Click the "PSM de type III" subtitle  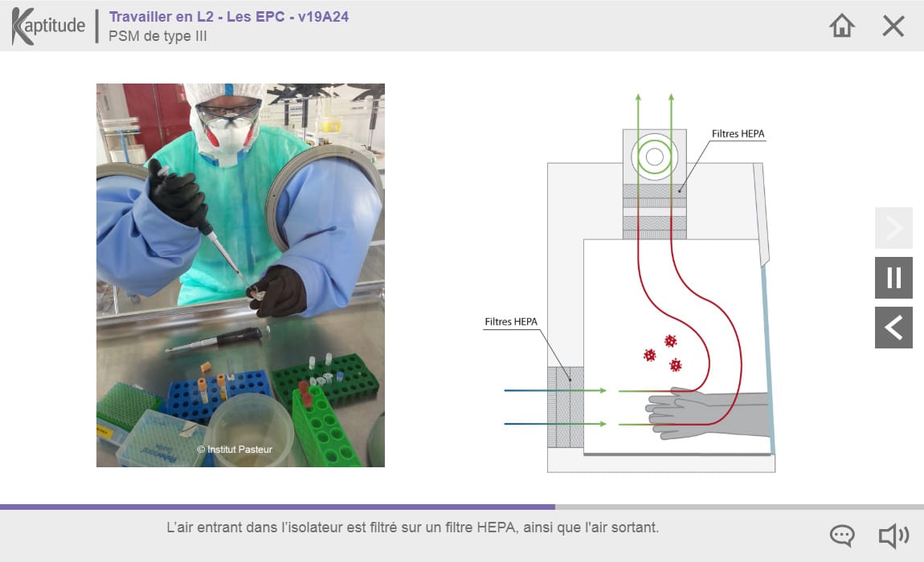click(x=157, y=36)
